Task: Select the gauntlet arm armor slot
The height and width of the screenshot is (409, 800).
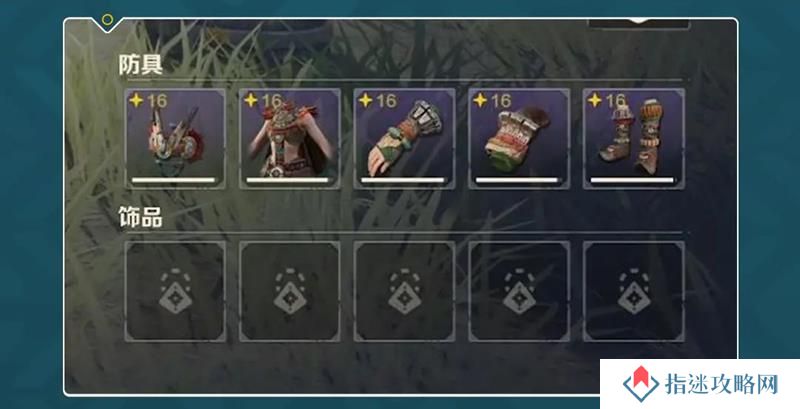Action: coord(404,139)
